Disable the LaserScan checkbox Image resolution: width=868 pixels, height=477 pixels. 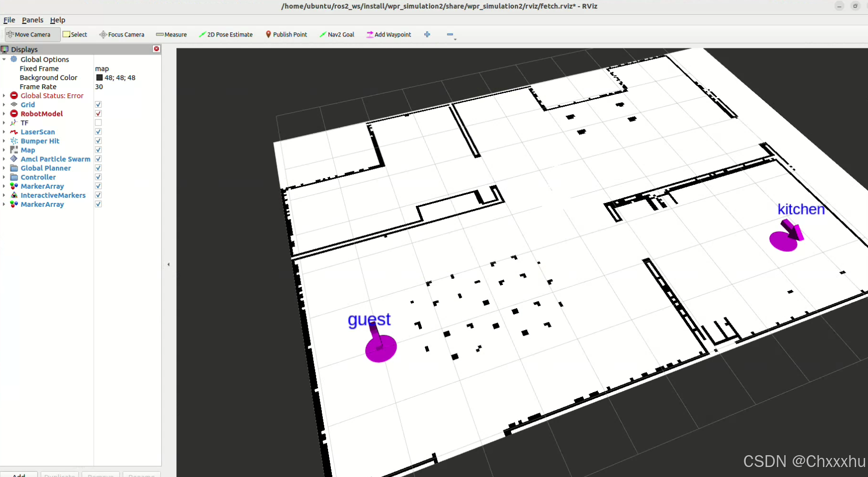tap(98, 132)
